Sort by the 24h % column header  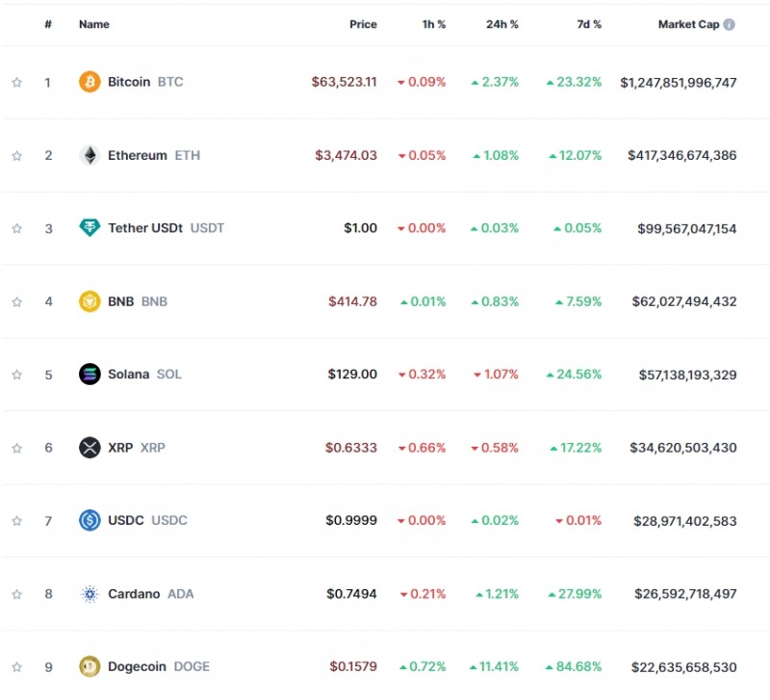(x=501, y=24)
